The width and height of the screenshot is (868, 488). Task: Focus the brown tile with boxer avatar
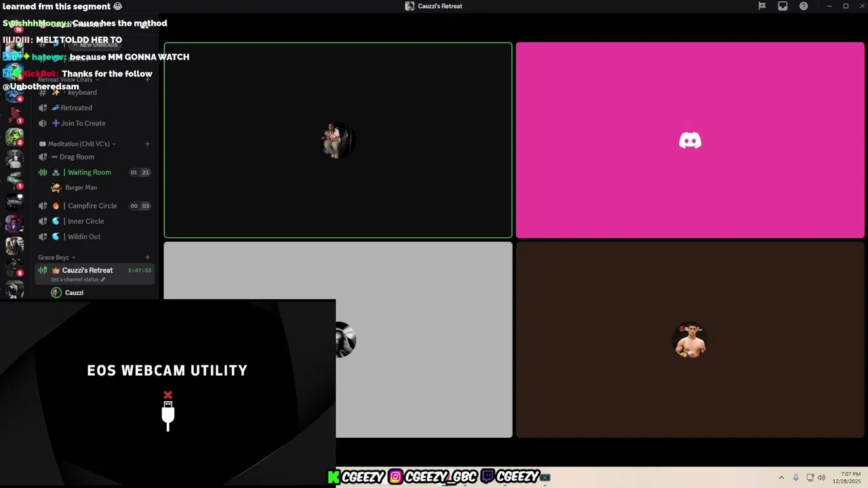690,340
